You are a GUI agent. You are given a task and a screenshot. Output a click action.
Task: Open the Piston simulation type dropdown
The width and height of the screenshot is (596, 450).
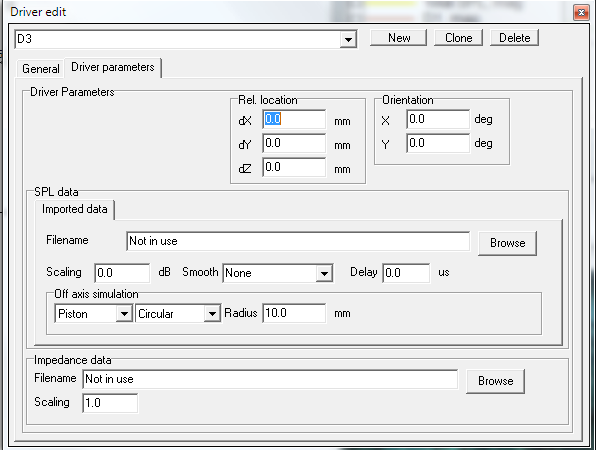[x=124, y=314]
